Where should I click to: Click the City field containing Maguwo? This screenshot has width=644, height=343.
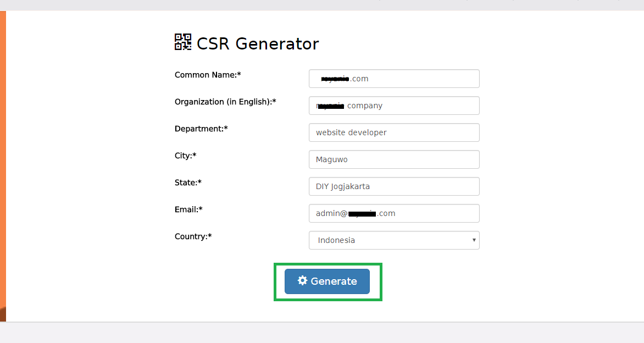393,159
